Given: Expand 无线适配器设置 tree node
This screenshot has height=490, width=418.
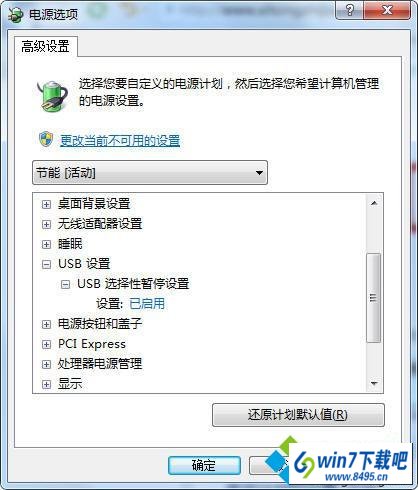Looking at the screenshot, I should point(46,224).
